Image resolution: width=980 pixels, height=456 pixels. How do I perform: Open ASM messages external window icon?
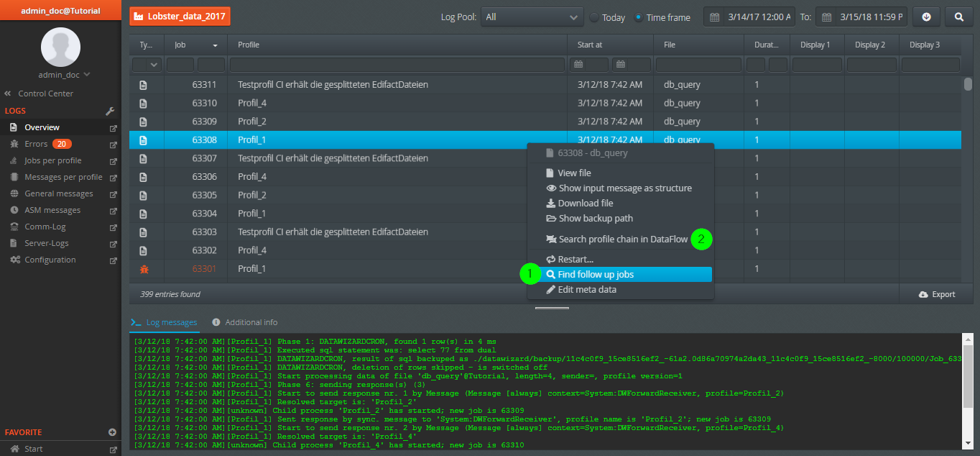pyautogui.click(x=112, y=211)
